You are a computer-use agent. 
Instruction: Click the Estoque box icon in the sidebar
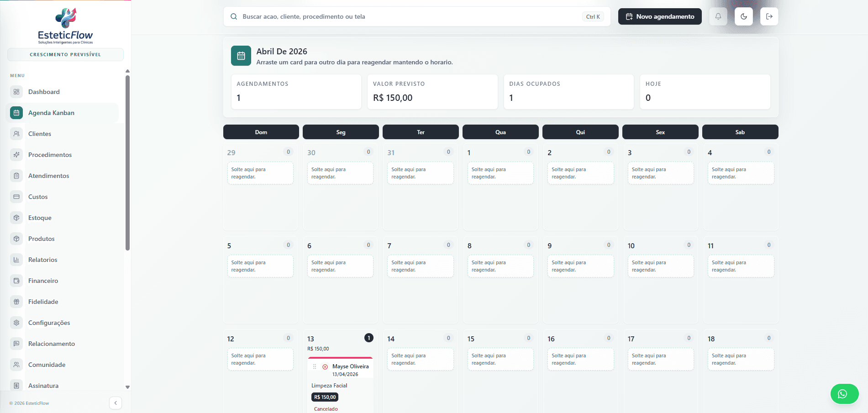coord(16,217)
